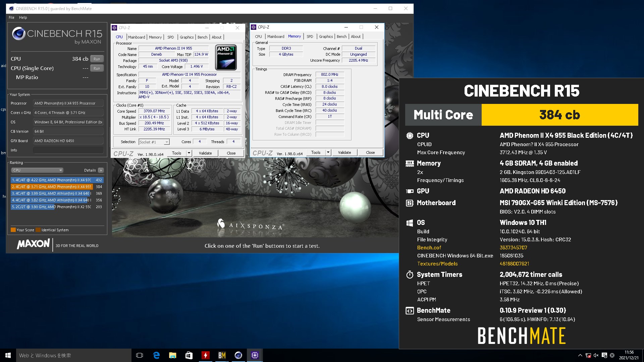644x362 pixels.
Task: Click the Your Score orange swatch
Action: point(13,230)
